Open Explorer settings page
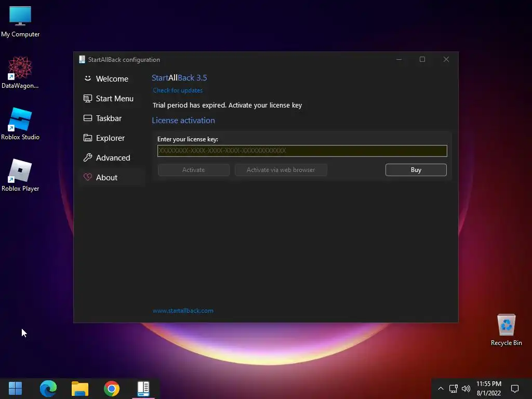Screen dimensions: 532x399 coord(112,138)
